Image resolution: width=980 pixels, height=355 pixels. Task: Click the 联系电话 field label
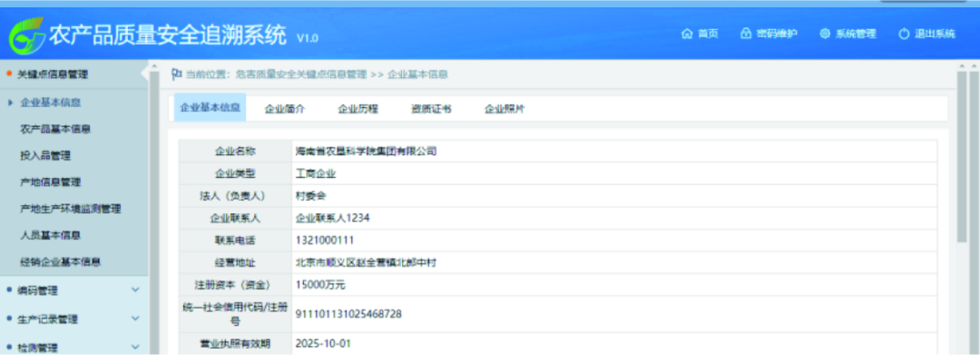235,240
